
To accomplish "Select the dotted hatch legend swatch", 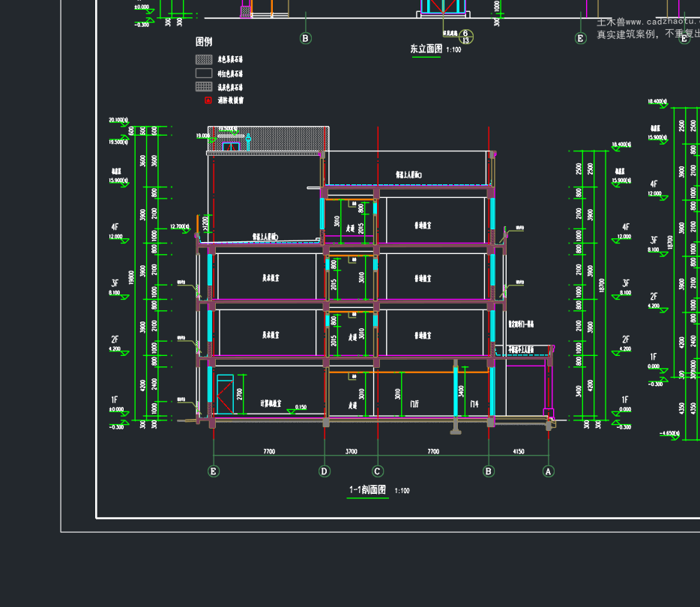I will (x=204, y=59).
